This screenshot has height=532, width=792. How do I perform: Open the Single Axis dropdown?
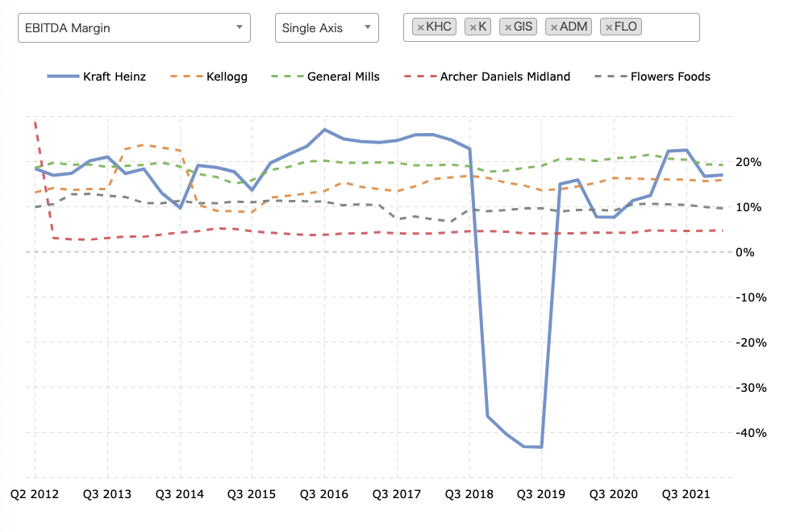coord(327,27)
